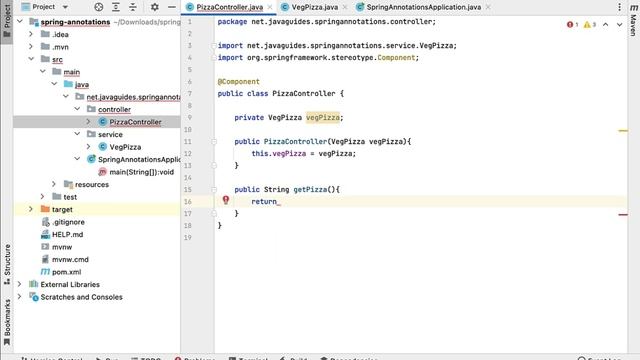
Task: Go to previous highlighted error arrow
Action: 606,24
